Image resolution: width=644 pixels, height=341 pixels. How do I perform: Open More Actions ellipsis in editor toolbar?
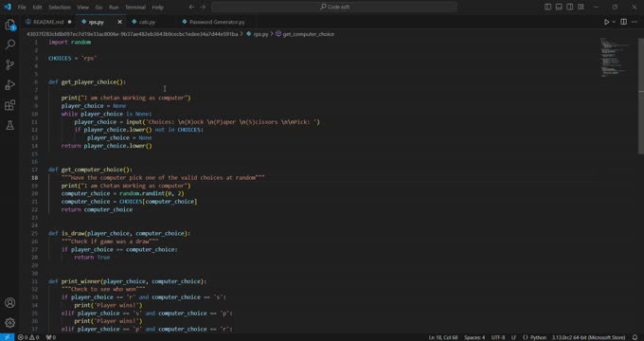[635, 22]
